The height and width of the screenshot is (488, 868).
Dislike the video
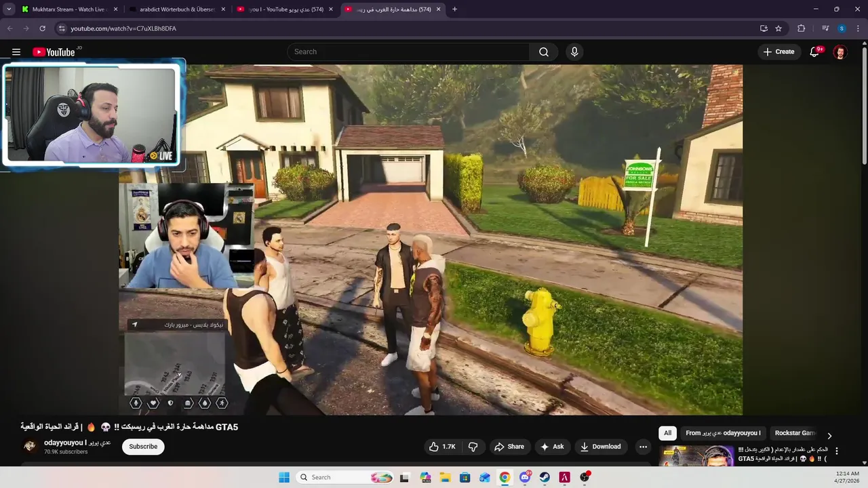pyautogui.click(x=473, y=447)
